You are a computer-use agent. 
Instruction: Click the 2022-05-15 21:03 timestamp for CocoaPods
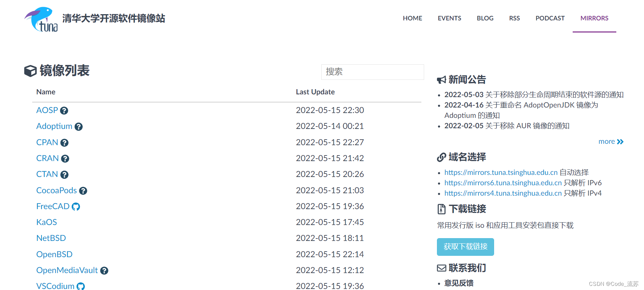[x=330, y=190]
